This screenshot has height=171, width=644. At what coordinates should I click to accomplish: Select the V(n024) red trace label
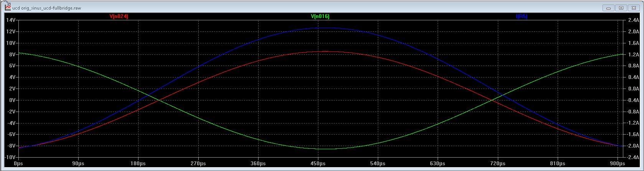tap(119, 16)
